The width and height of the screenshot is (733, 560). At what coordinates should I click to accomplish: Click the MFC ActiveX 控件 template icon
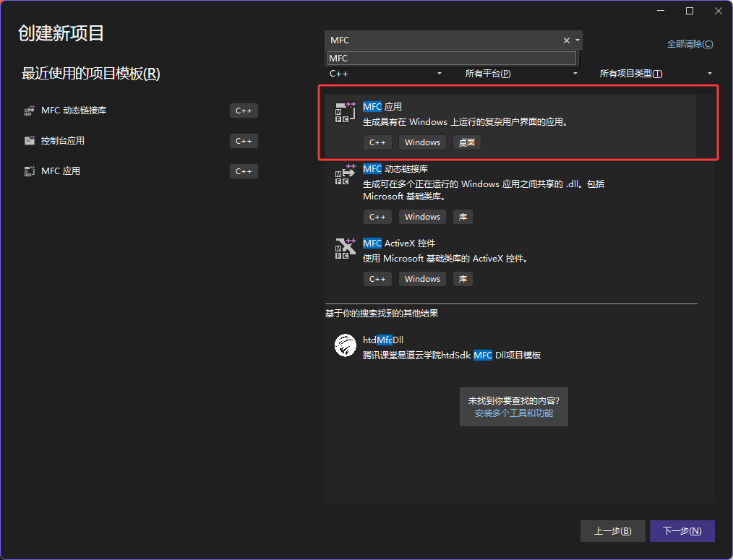(x=345, y=249)
